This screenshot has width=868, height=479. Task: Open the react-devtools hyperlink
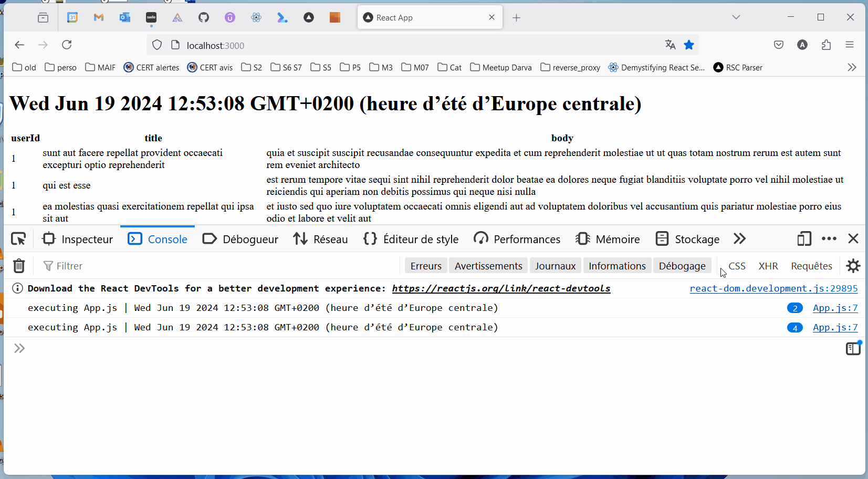pos(501,288)
